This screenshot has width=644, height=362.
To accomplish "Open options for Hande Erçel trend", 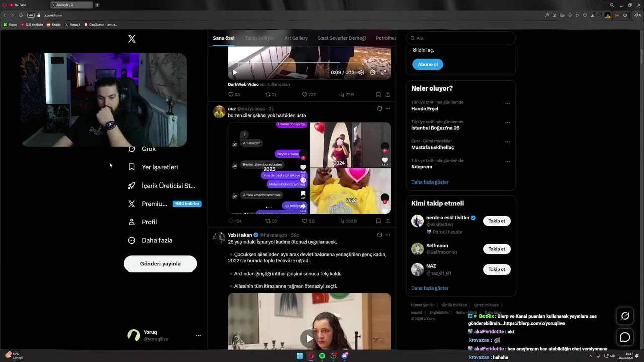I will click(507, 103).
